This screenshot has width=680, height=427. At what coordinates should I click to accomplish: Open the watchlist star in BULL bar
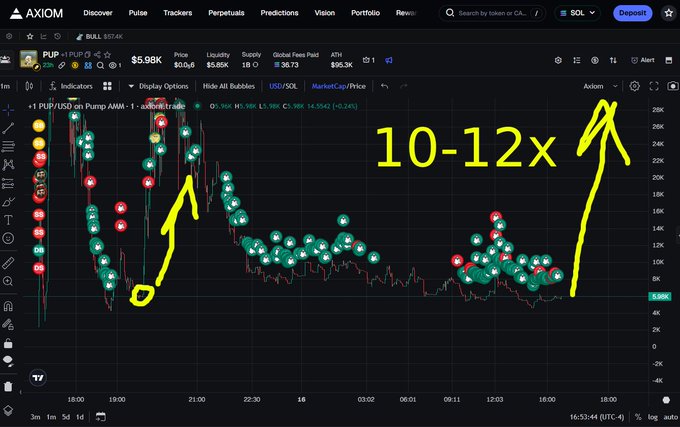(29, 36)
